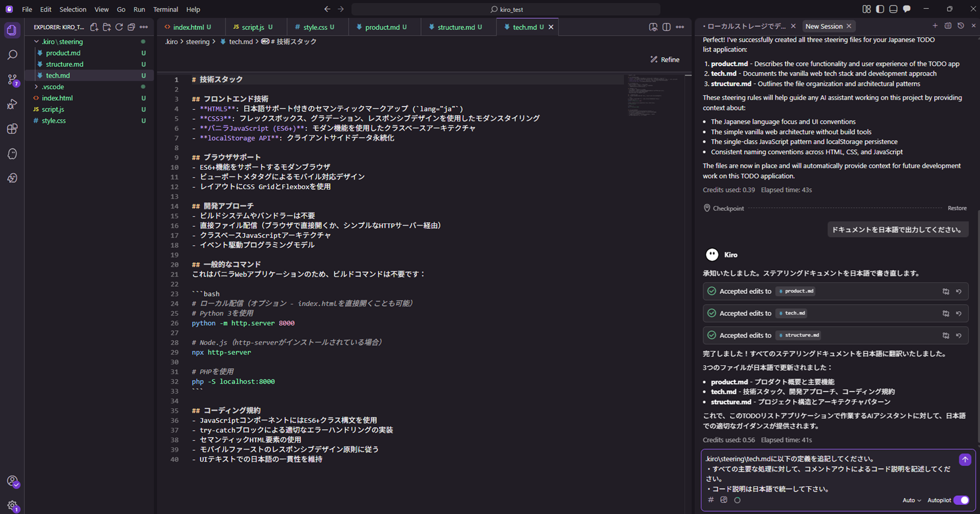The image size is (980, 514).
Task: Open the Source Control view showing 7 changes
Action: coord(12,80)
